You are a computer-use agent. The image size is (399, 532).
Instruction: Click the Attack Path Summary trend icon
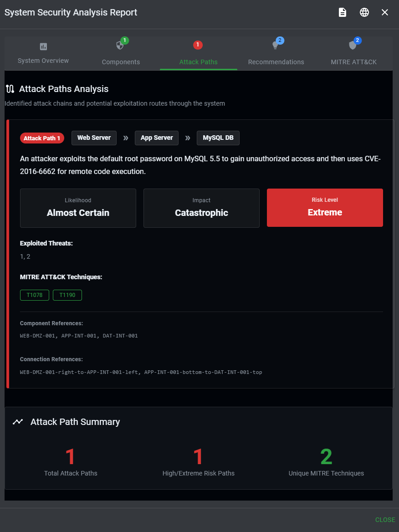pyautogui.click(x=18, y=422)
